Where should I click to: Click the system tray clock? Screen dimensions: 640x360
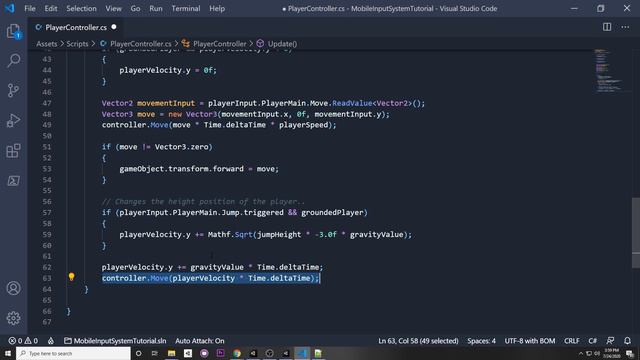coord(611,353)
